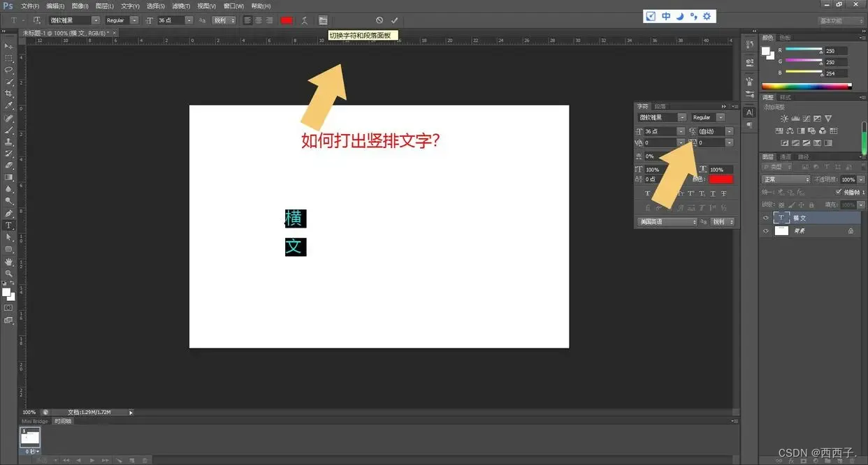Select the Hand tool
Viewport: 868px width, 465px height.
click(9, 262)
